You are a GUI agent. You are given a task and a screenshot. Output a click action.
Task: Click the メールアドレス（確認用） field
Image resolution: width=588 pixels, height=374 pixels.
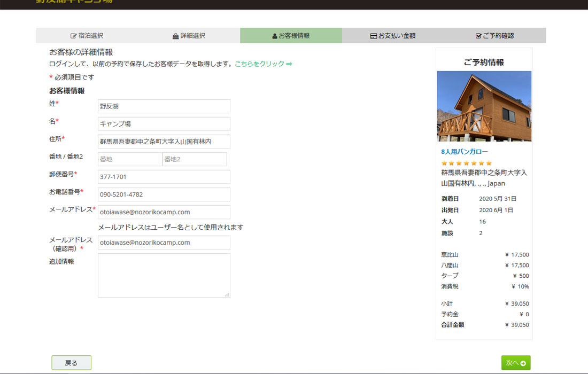pyautogui.click(x=163, y=243)
